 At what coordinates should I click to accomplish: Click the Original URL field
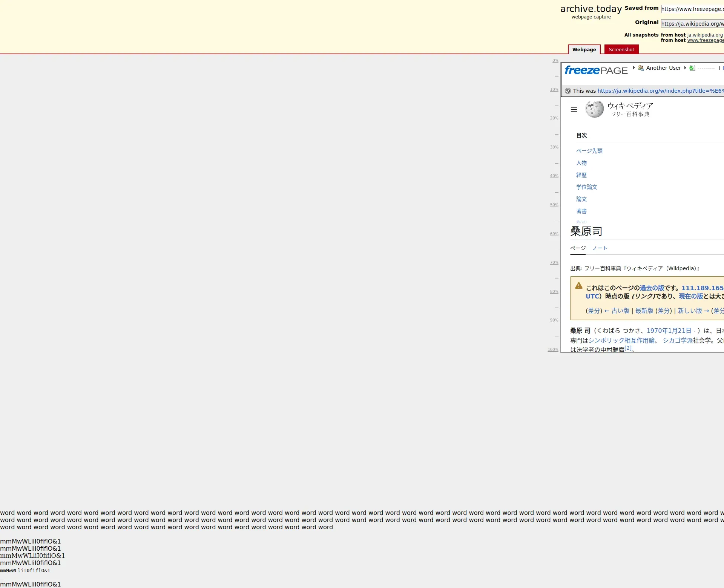[x=692, y=23]
